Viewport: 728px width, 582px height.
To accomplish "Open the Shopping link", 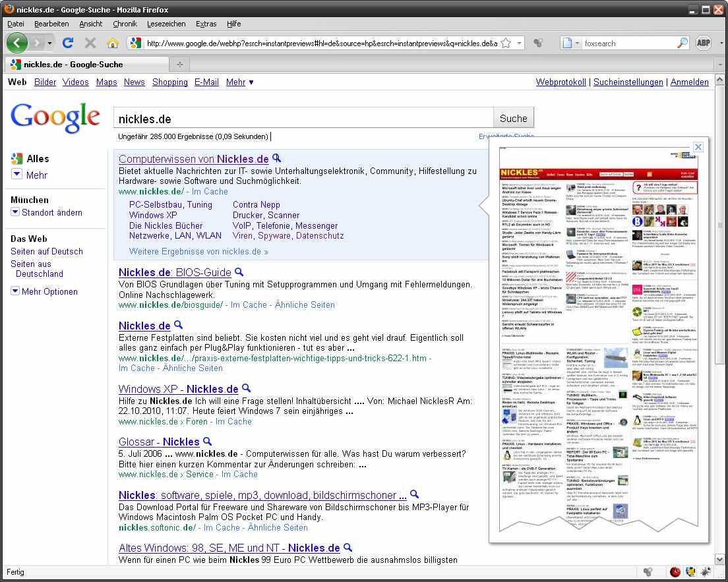I will pos(170,82).
